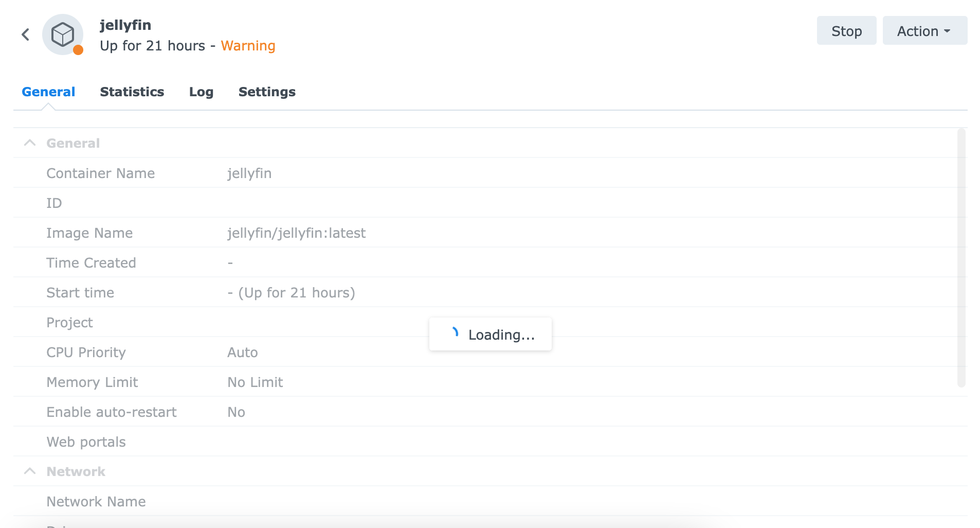Click the Enable auto-restart 'No' value
Screen dimensions: 980x528
[x=236, y=412]
